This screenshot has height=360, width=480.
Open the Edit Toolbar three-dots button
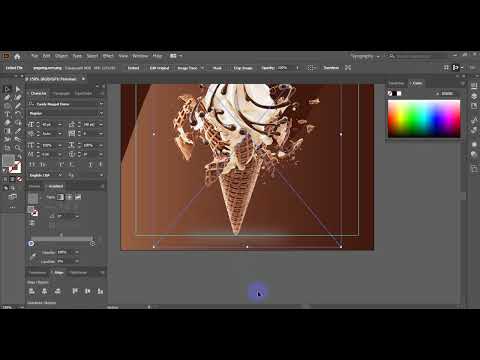tap(12, 207)
